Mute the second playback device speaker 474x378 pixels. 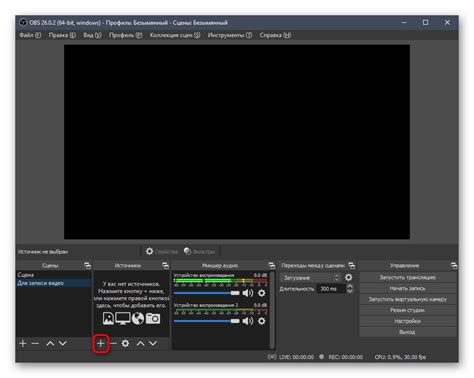248,321
